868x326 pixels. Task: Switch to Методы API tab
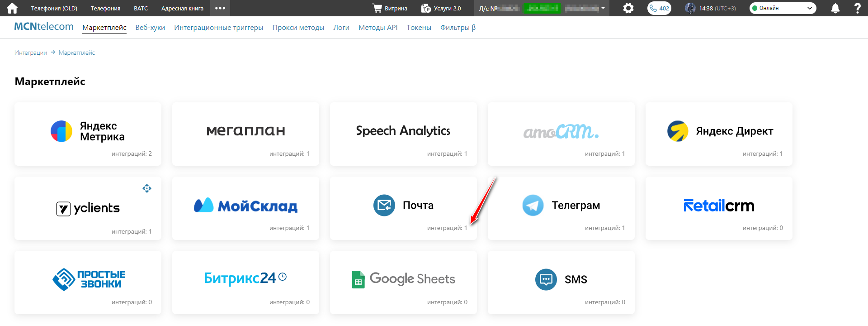[378, 28]
